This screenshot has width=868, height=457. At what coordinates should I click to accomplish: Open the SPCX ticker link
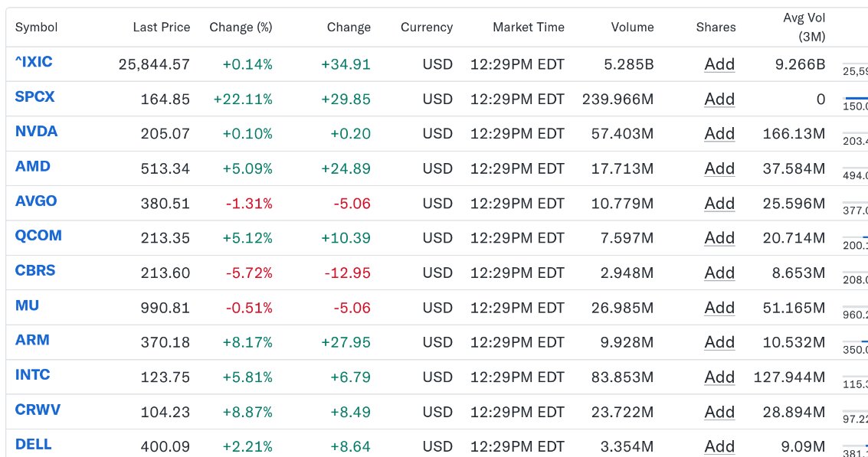pyautogui.click(x=35, y=96)
